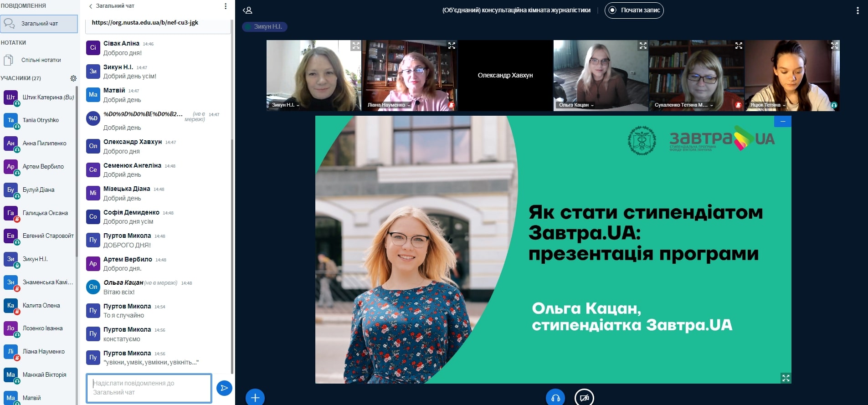Click the blue plus actions button
The width and height of the screenshot is (868, 405).
click(255, 398)
